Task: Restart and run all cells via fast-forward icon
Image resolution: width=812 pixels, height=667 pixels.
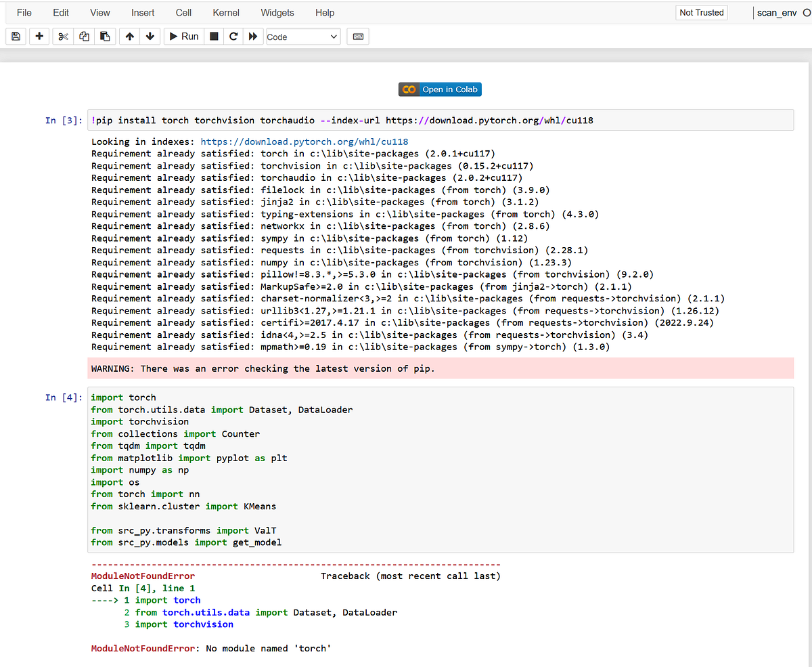Action: pos(253,36)
